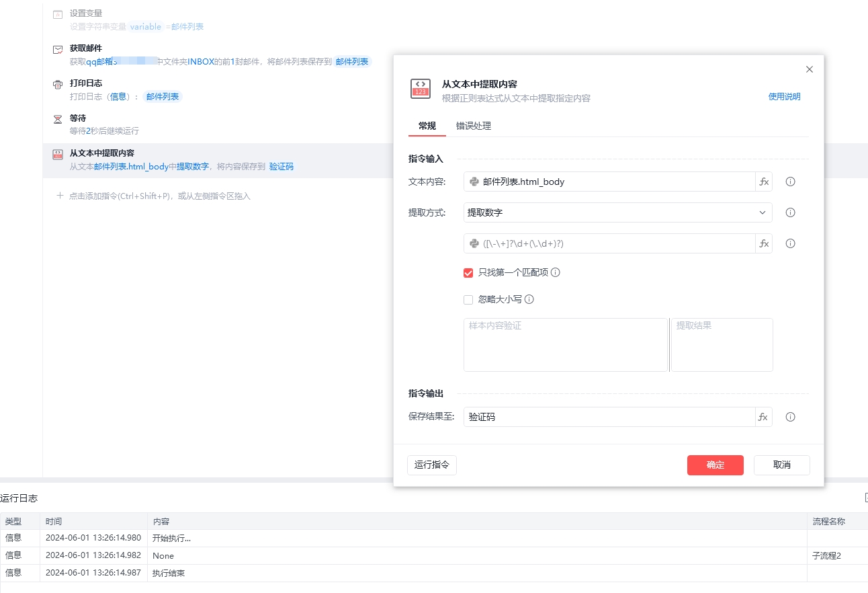Select the 获取邮件 command row
The image size is (868, 593).
pos(218,55)
